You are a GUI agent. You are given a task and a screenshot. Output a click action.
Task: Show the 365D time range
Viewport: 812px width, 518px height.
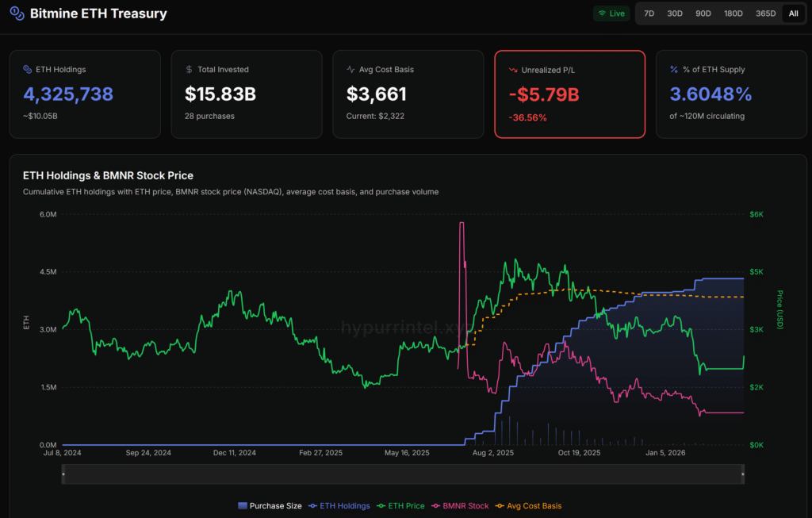pos(765,13)
